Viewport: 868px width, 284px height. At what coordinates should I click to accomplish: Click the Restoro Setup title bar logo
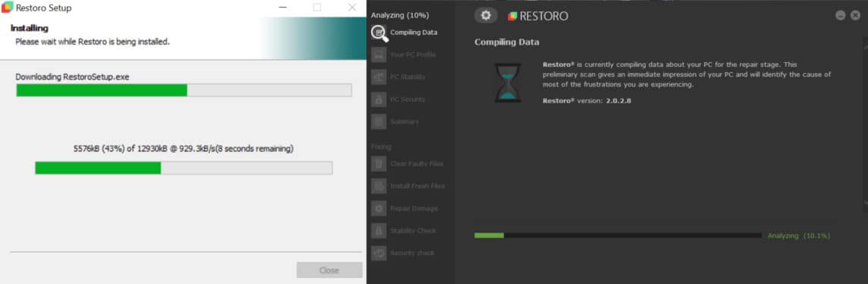pyautogui.click(x=7, y=7)
